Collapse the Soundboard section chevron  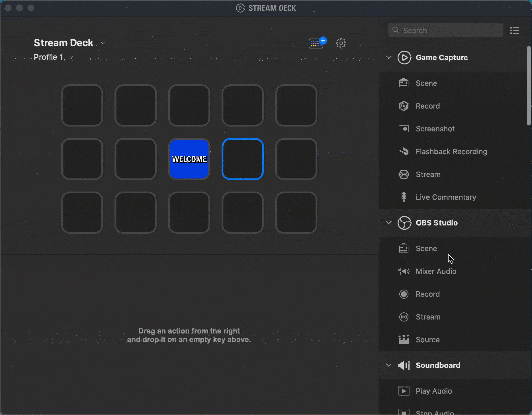coord(389,365)
